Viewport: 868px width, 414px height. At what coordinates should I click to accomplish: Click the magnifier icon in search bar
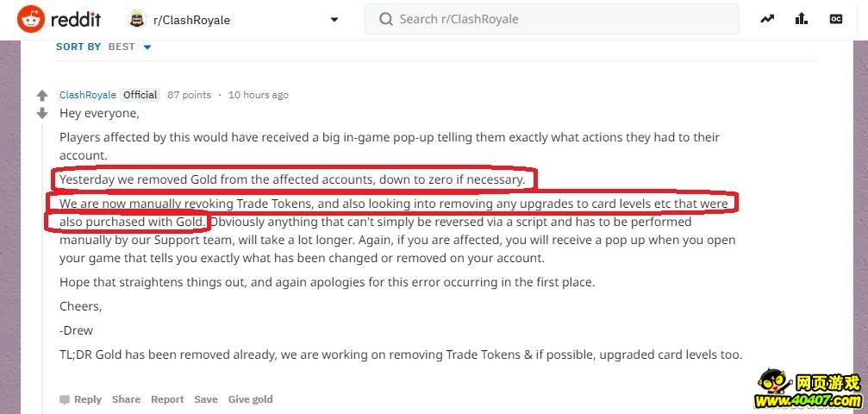coord(385,19)
